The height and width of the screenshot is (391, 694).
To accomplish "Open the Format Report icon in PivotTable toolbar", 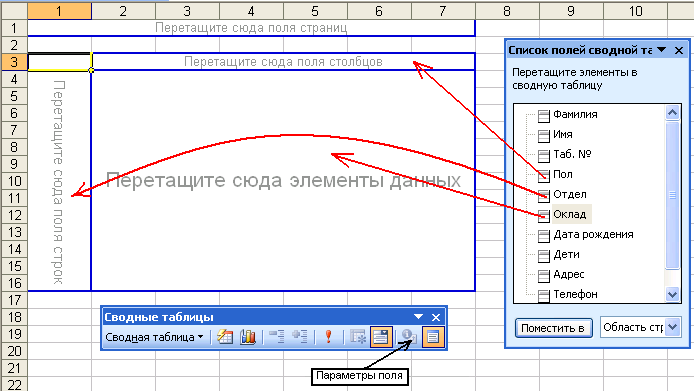I will (225, 337).
